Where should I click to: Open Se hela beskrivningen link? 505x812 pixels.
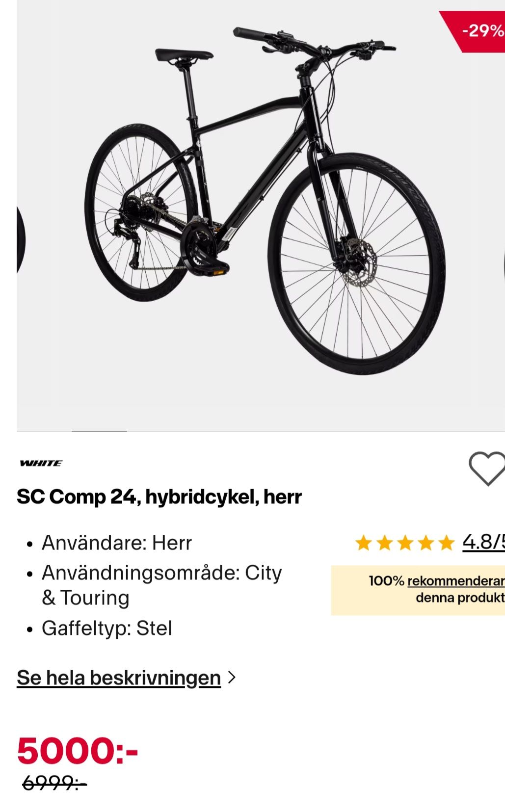click(x=119, y=678)
